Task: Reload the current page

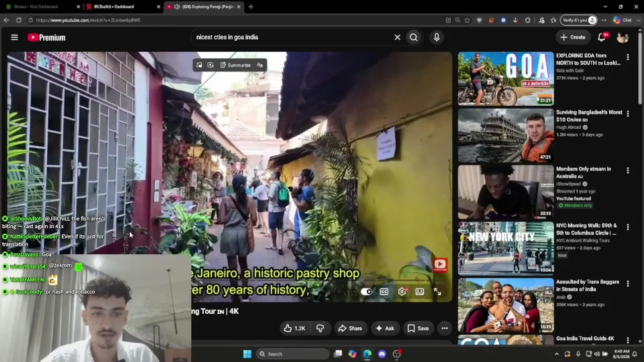Action: (19, 20)
